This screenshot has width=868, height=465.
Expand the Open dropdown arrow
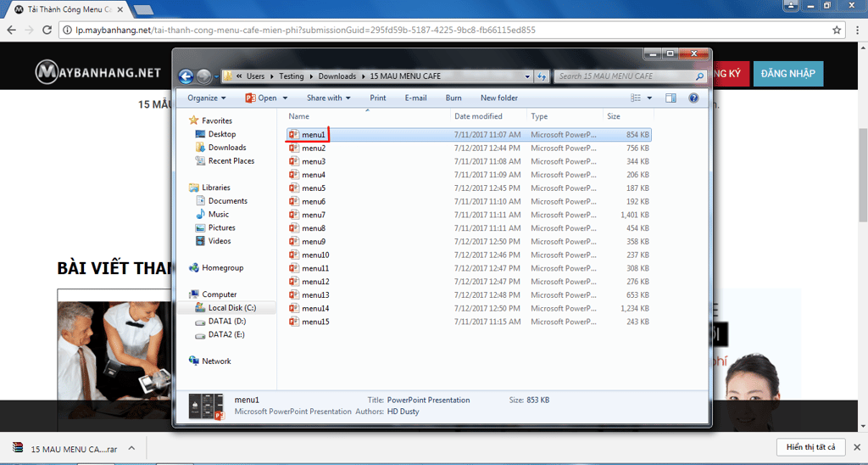pyautogui.click(x=285, y=98)
